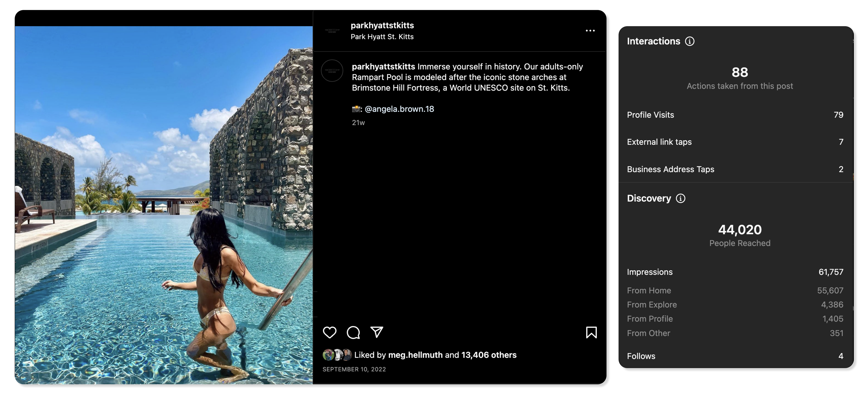Select the Profile Visits row
This screenshot has width=868, height=394.
735,115
